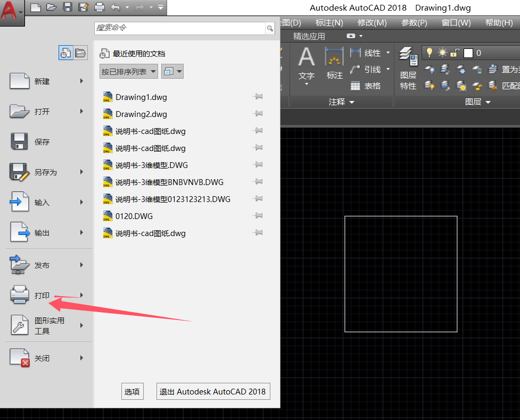This screenshot has width=520, height=420.
Task: Expand the 新建 submenu arrow
Action: [x=81, y=81]
